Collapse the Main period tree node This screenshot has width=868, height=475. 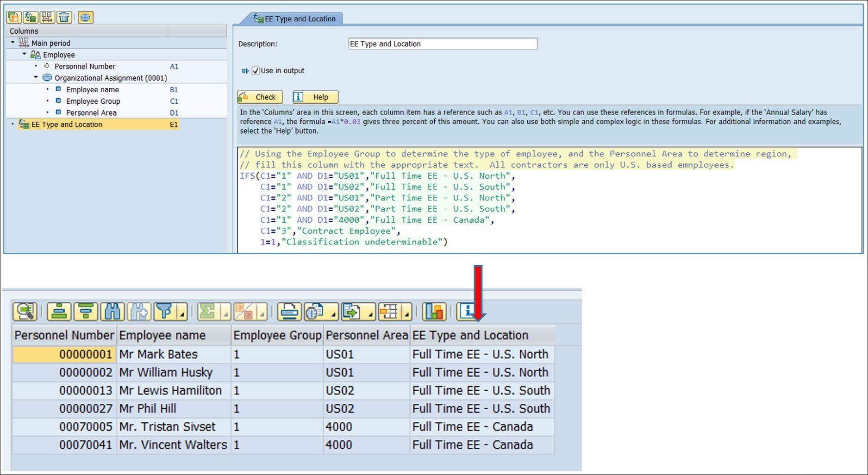click(x=13, y=43)
